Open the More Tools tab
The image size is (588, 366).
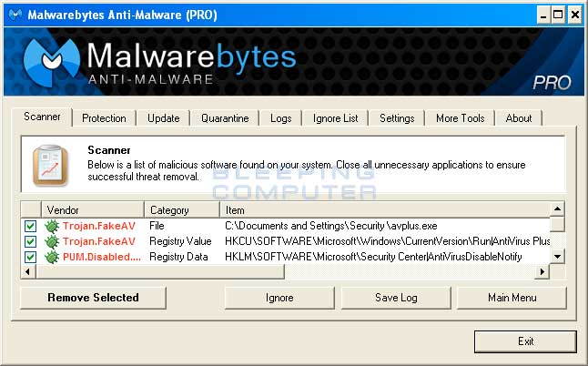pos(461,118)
